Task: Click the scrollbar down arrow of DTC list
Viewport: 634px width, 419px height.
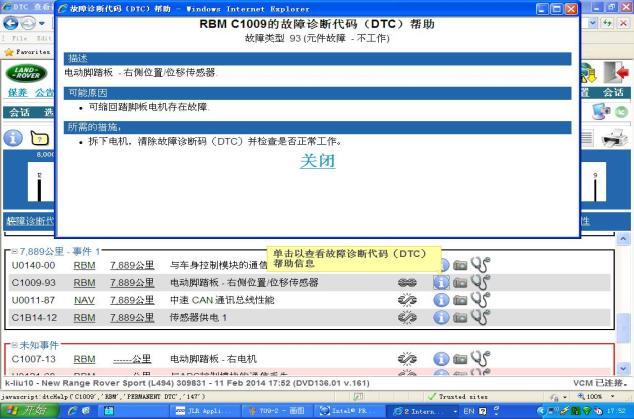Action: 623,368
